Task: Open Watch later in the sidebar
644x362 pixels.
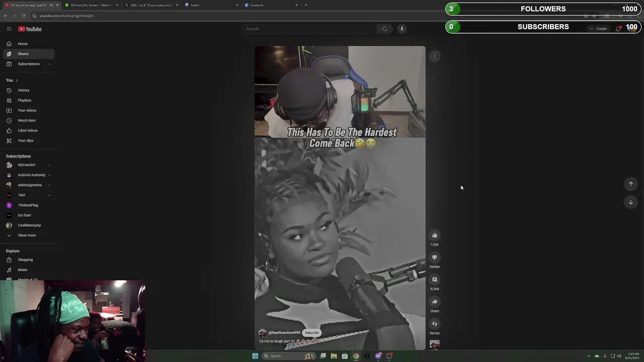Action: [x=28, y=121]
